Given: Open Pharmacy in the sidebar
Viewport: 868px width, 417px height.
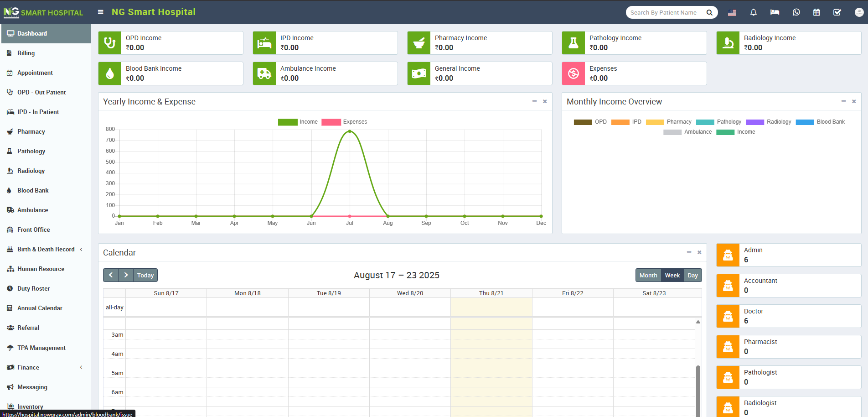Looking at the screenshot, I should click(x=31, y=131).
